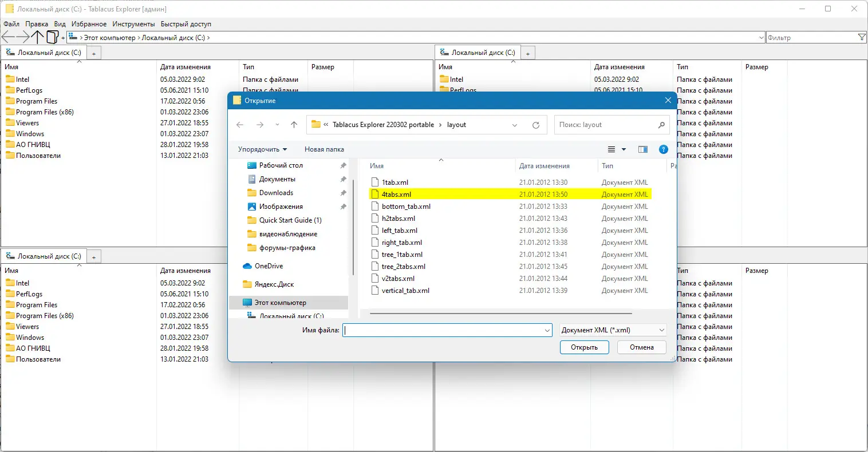Go up one level in Tablacus toolbar
The image size is (868, 452).
[x=38, y=37]
